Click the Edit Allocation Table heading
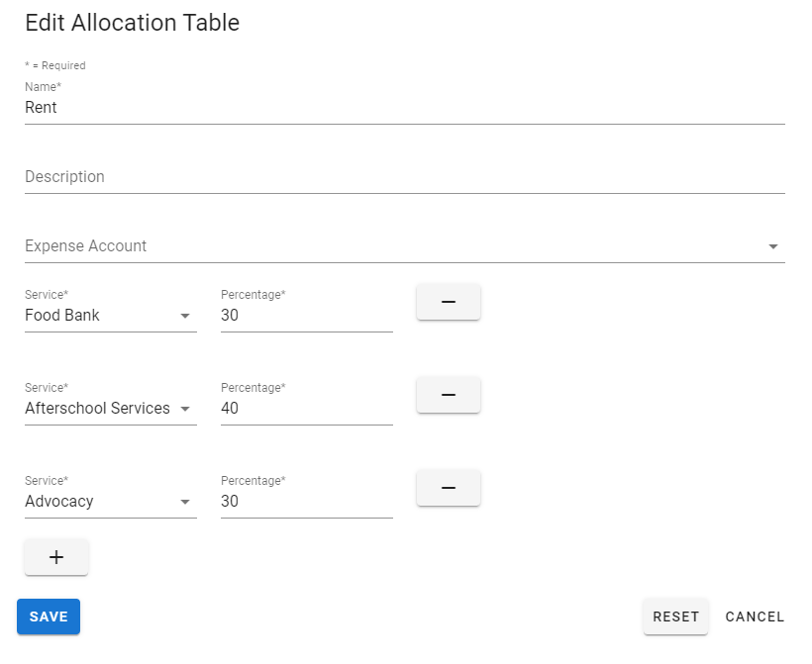Viewport: 812px width, 664px height. click(x=132, y=23)
